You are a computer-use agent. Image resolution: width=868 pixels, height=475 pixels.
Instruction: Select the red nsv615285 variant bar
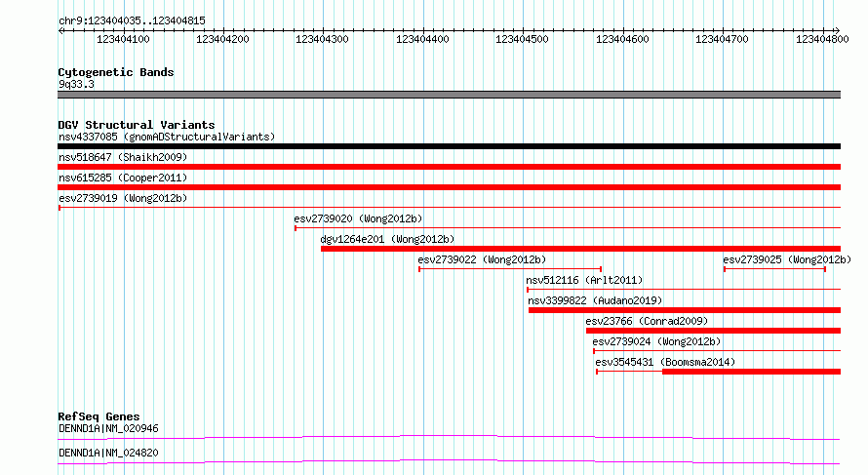(449, 187)
